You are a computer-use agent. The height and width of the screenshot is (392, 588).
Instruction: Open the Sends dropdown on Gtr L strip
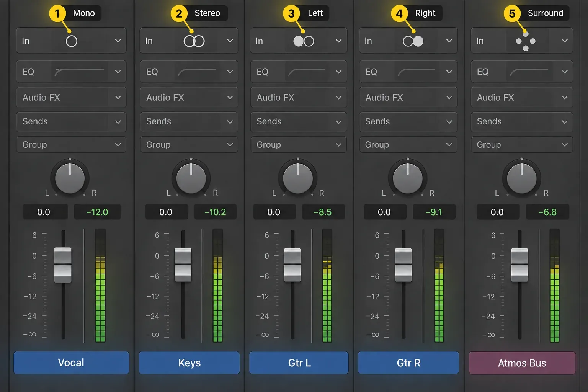click(x=299, y=122)
